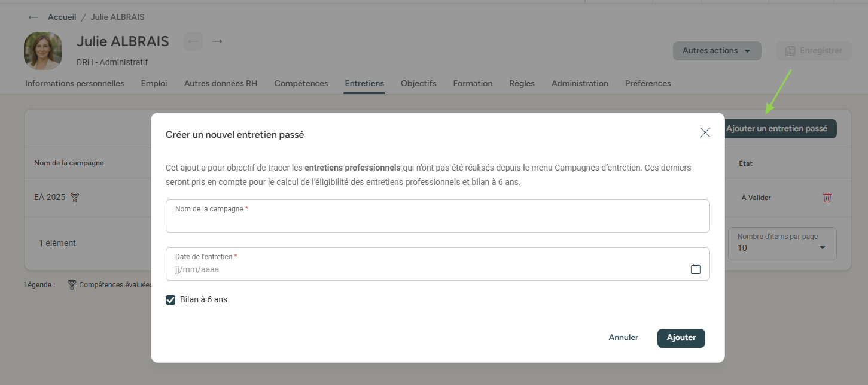Click the legend competences medal icon
This screenshot has width=868, height=385.
click(x=72, y=285)
